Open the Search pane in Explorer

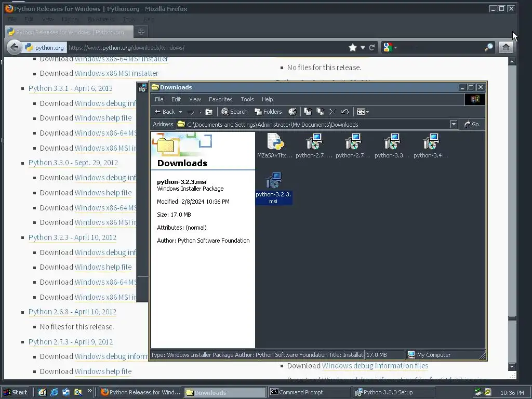(x=234, y=112)
